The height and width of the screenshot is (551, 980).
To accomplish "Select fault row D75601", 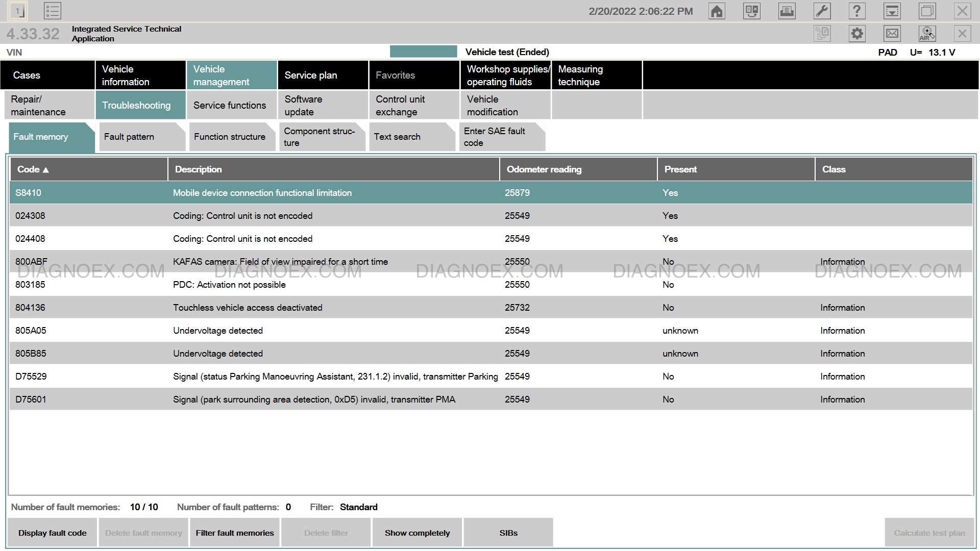I will pos(491,399).
